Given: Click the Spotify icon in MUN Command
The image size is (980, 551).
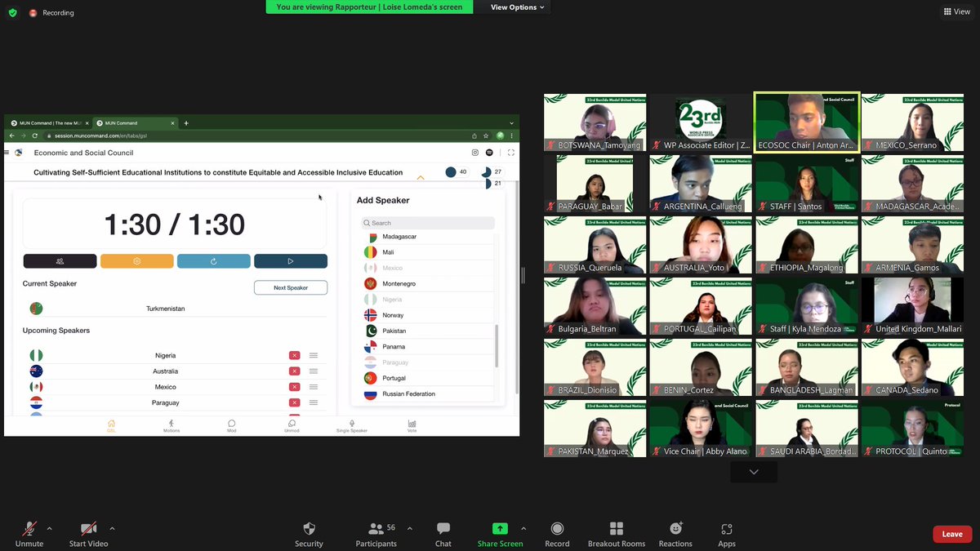Looking at the screenshot, I should point(490,153).
